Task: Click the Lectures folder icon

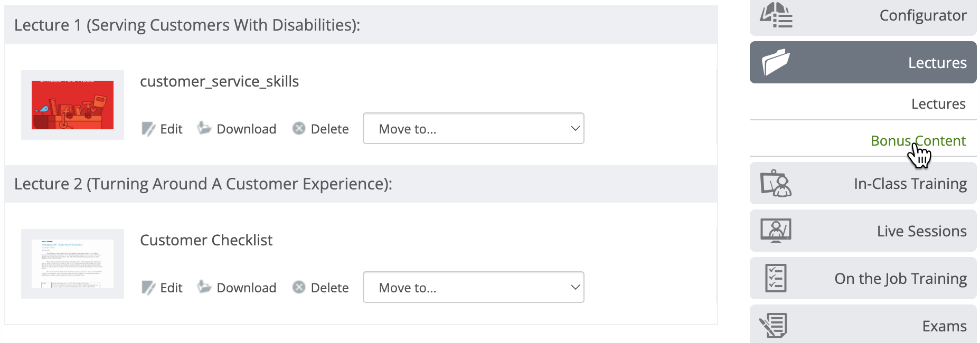Action: point(776,62)
